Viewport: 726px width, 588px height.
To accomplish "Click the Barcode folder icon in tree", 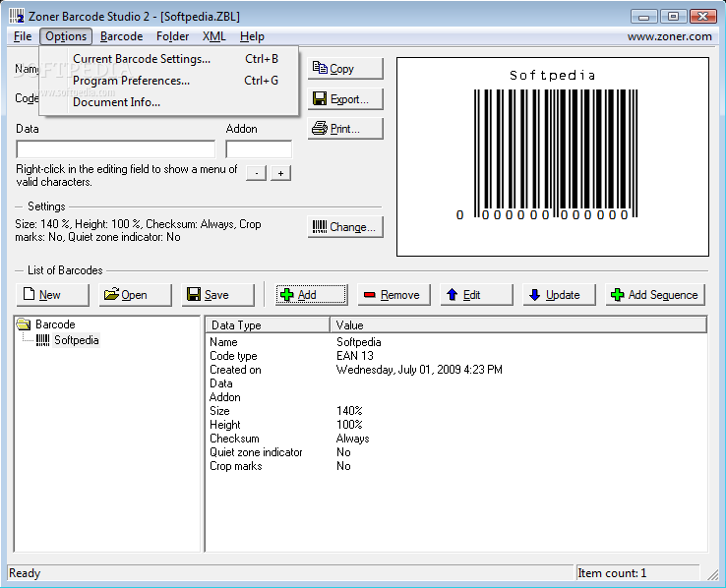I will 24,324.
